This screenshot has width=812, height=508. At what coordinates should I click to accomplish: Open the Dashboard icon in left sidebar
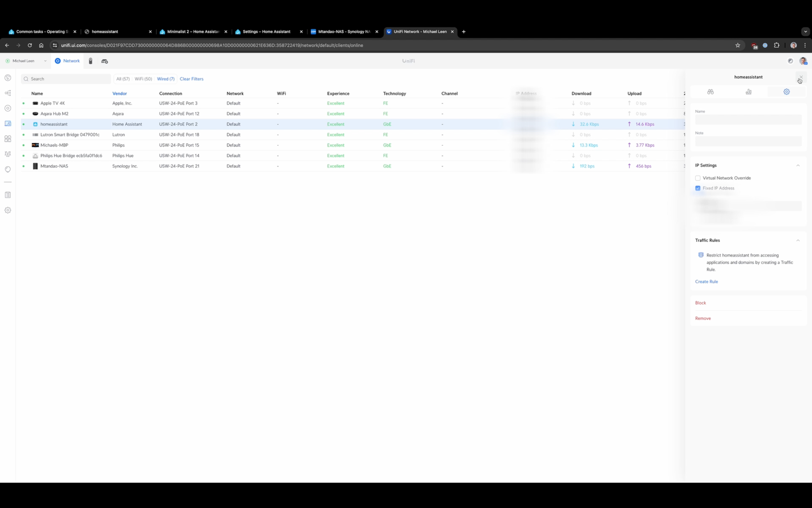[x=8, y=78]
